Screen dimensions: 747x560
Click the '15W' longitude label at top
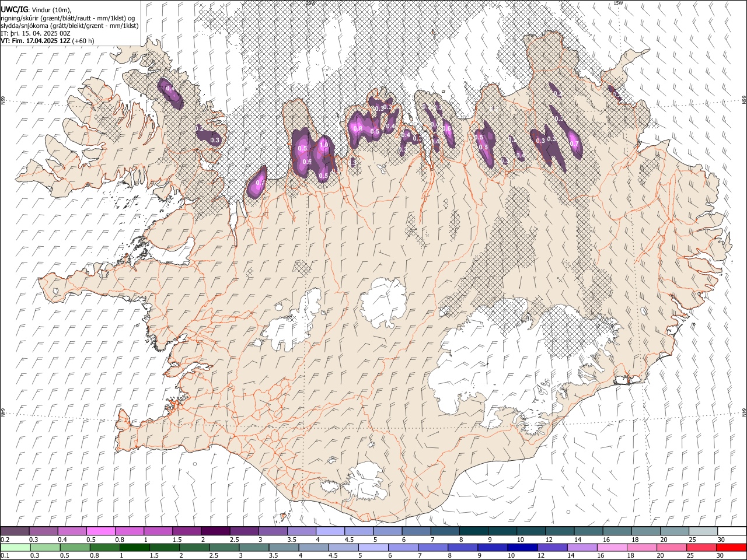click(618, 3)
